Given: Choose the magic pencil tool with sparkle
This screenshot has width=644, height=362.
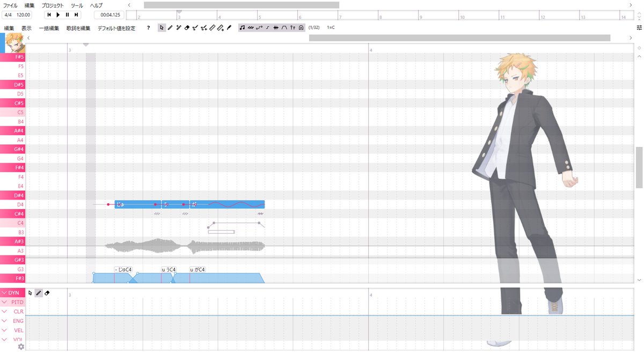Looking at the screenshot, I should (x=178, y=27).
